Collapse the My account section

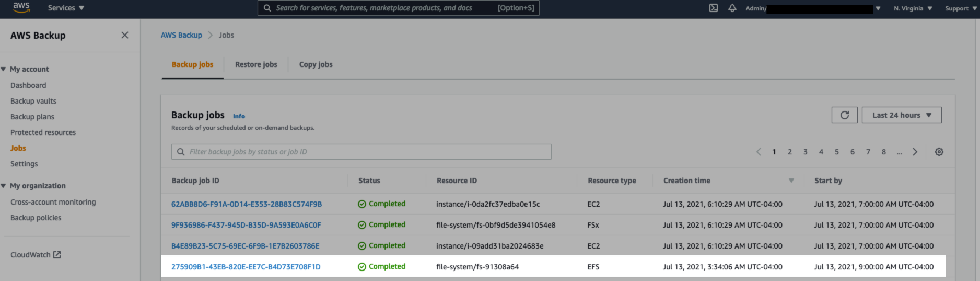point(4,69)
